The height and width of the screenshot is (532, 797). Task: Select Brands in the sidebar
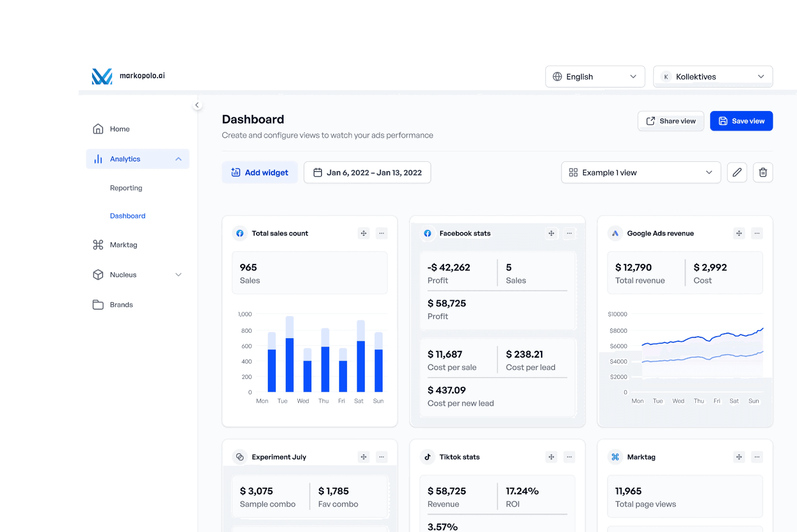pos(121,304)
